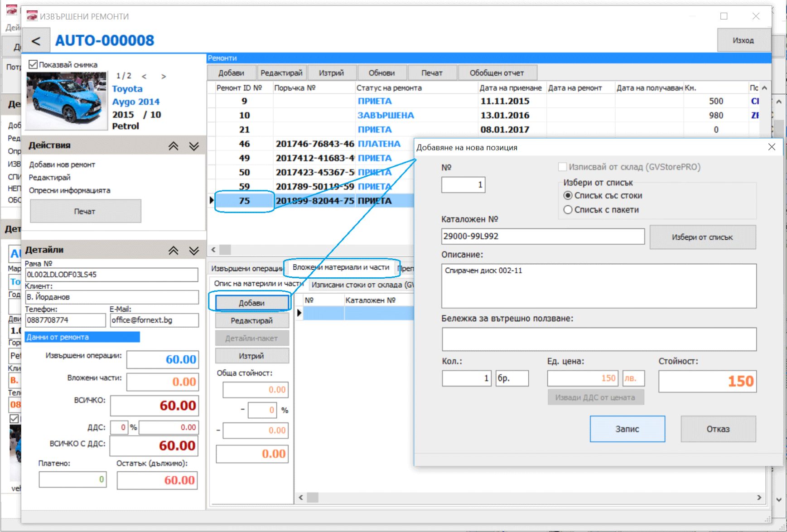Click the Кол. quantity field
Screen dimensions: 787x532
pyautogui.click(x=467, y=378)
